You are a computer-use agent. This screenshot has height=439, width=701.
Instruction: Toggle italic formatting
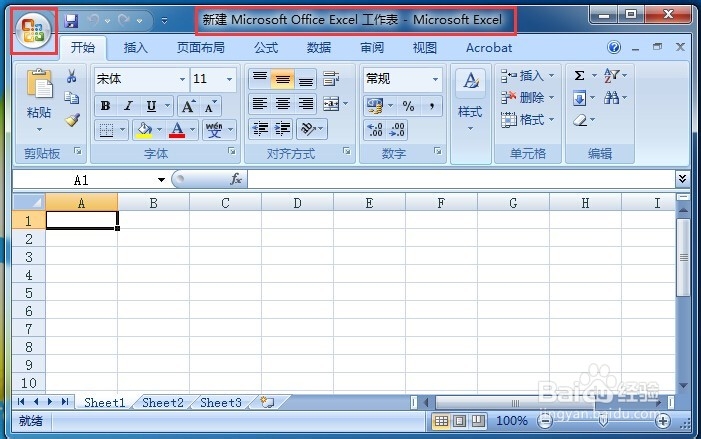(128, 106)
